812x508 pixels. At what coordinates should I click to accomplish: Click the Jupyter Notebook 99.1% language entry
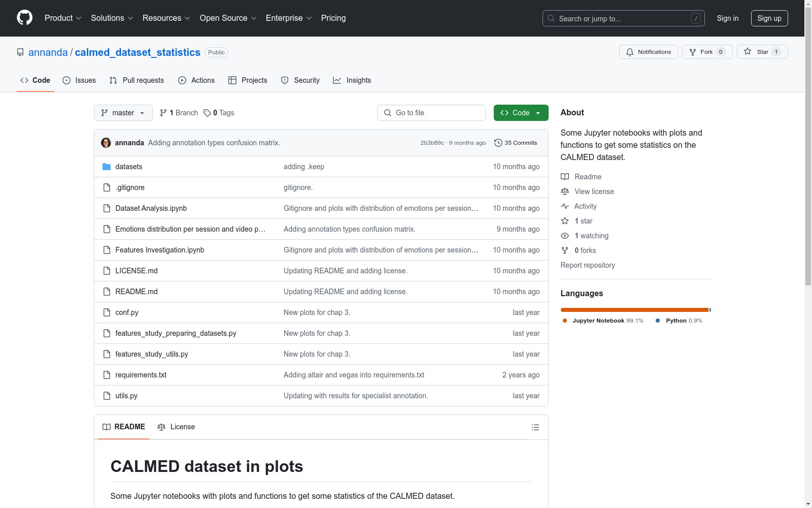[603, 321]
